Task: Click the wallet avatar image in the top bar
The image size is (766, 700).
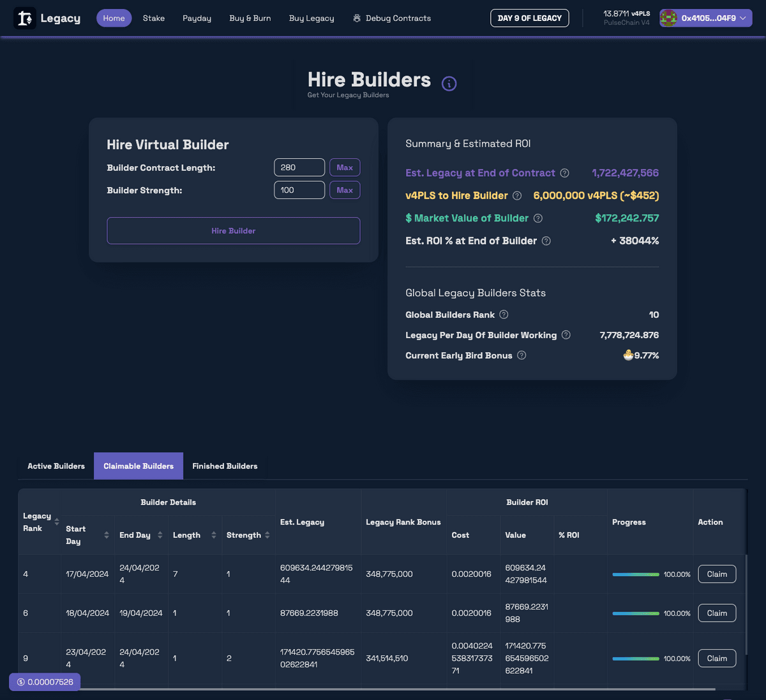Action: [668, 18]
